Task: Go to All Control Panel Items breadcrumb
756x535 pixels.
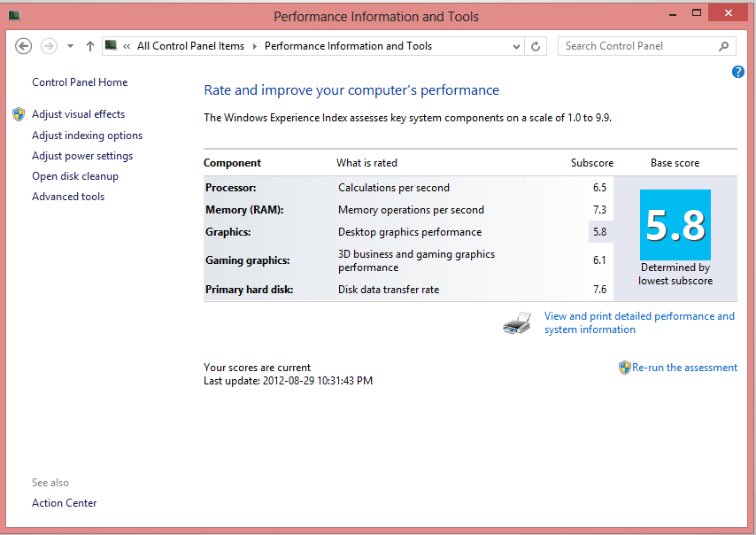Action: click(x=190, y=46)
